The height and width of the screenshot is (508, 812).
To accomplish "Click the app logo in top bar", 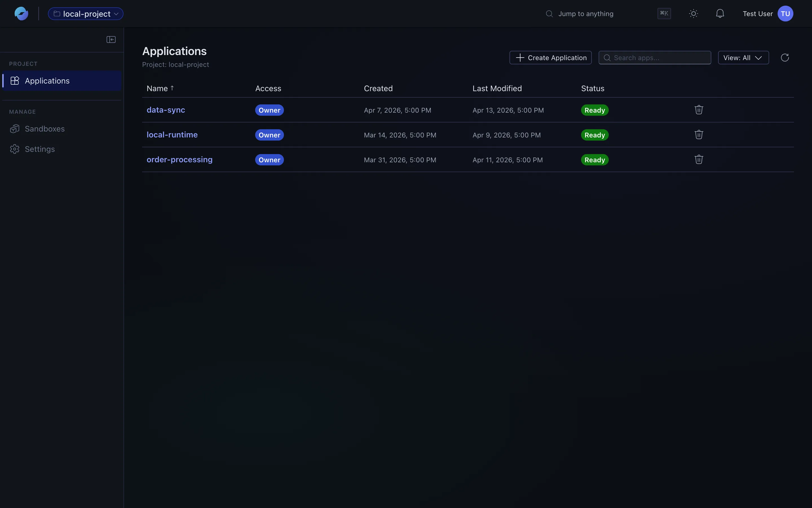I will (x=21, y=14).
